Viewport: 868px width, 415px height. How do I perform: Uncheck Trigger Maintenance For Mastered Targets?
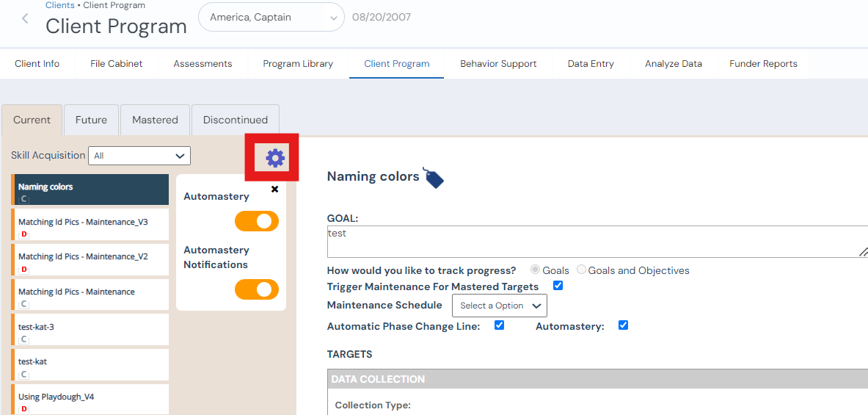coord(558,286)
